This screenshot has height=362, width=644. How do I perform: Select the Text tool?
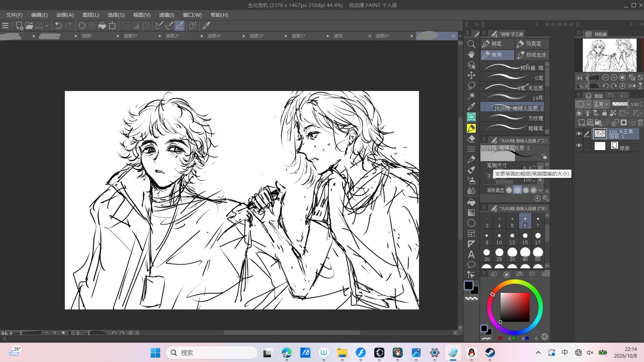(x=471, y=254)
